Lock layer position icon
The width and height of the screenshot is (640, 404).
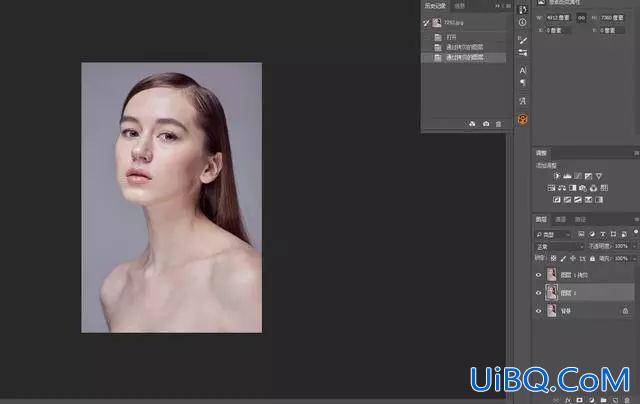tap(573, 259)
